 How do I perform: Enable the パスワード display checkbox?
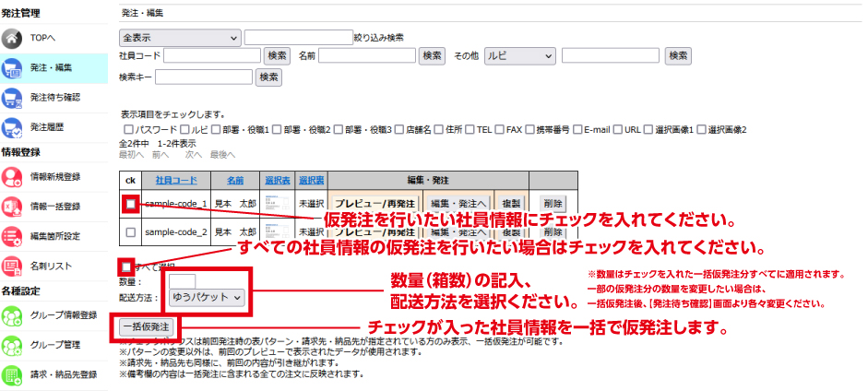click(127, 130)
